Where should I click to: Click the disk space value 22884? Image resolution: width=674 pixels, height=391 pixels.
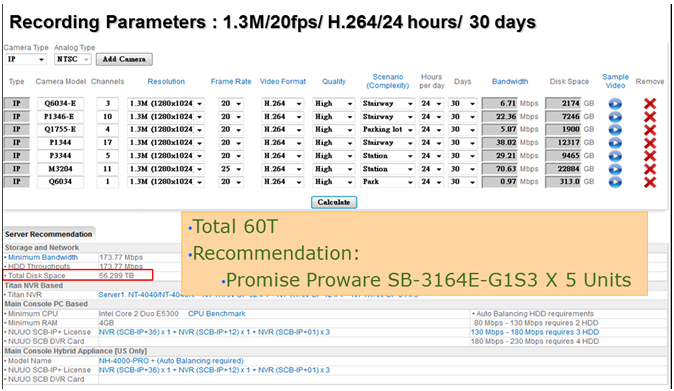pyautogui.click(x=563, y=169)
